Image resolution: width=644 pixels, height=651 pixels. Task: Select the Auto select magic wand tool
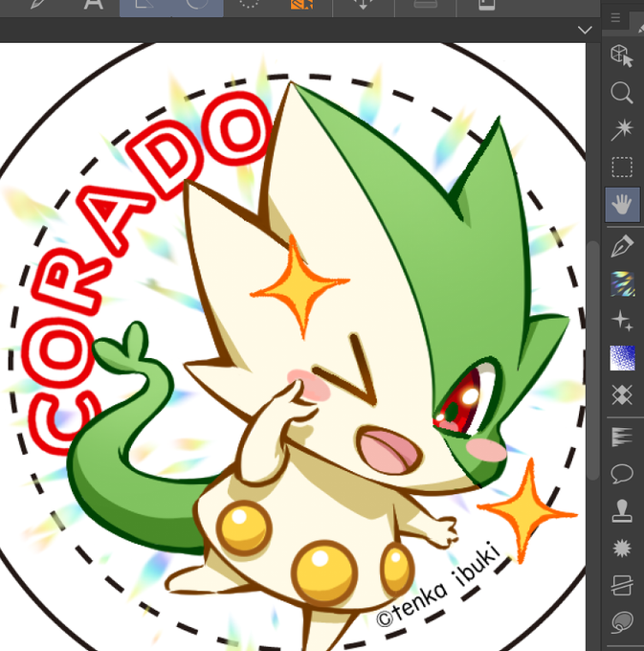pyautogui.click(x=622, y=129)
